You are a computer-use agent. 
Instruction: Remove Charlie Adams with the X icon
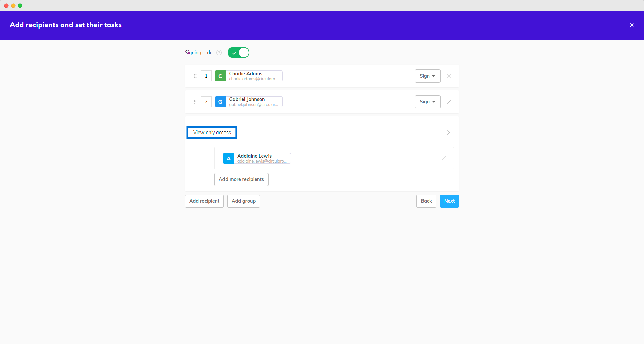coord(449,76)
